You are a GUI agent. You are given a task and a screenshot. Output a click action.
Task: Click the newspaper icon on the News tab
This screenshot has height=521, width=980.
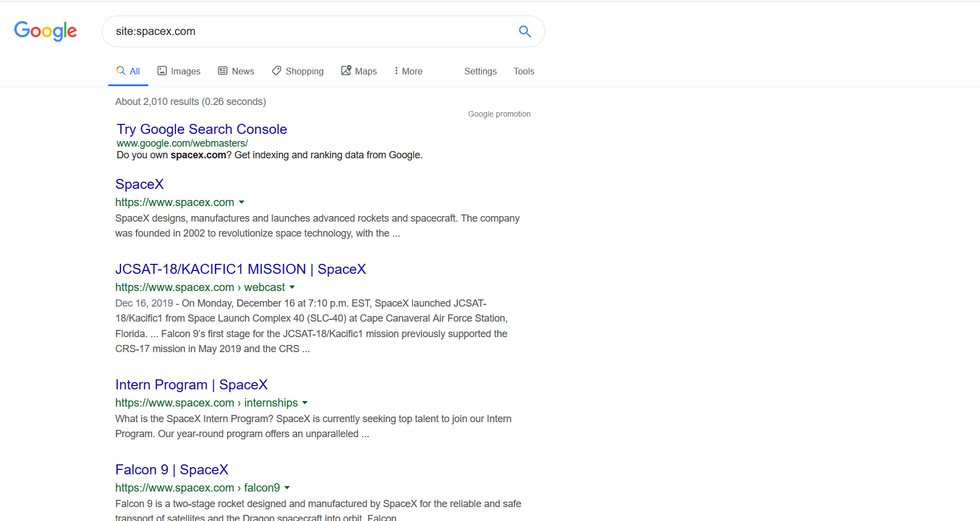pos(223,71)
